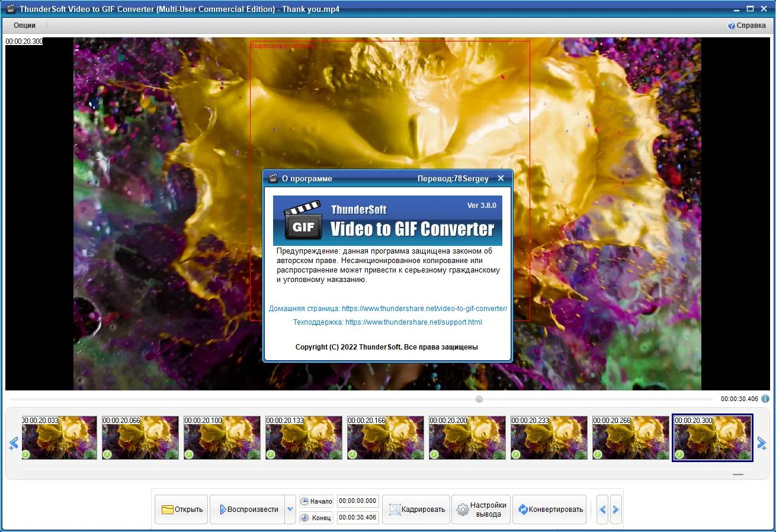
Task: Open the Справка help menu
Action: pos(746,25)
